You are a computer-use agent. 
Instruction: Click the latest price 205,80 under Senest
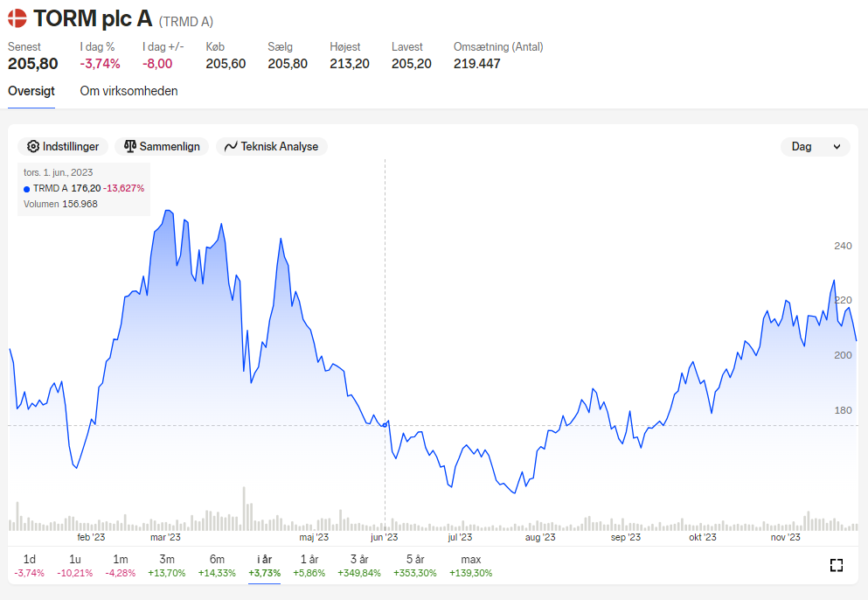click(x=32, y=64)
